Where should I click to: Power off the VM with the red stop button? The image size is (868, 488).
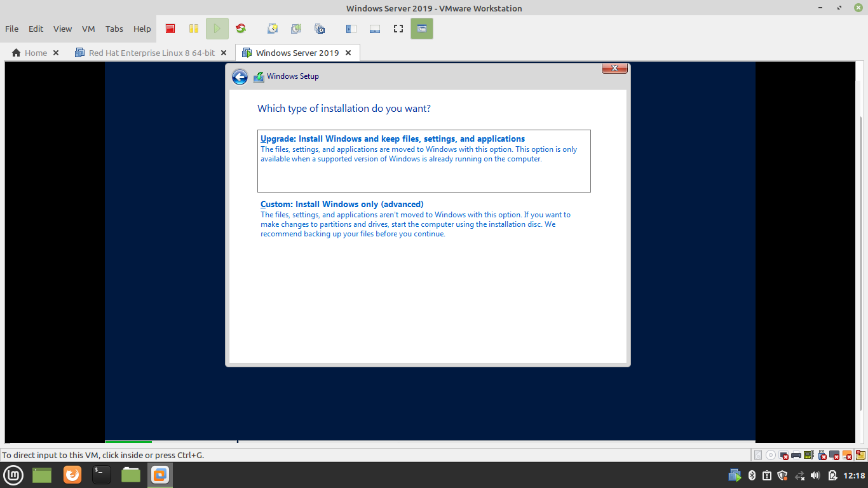170,29
